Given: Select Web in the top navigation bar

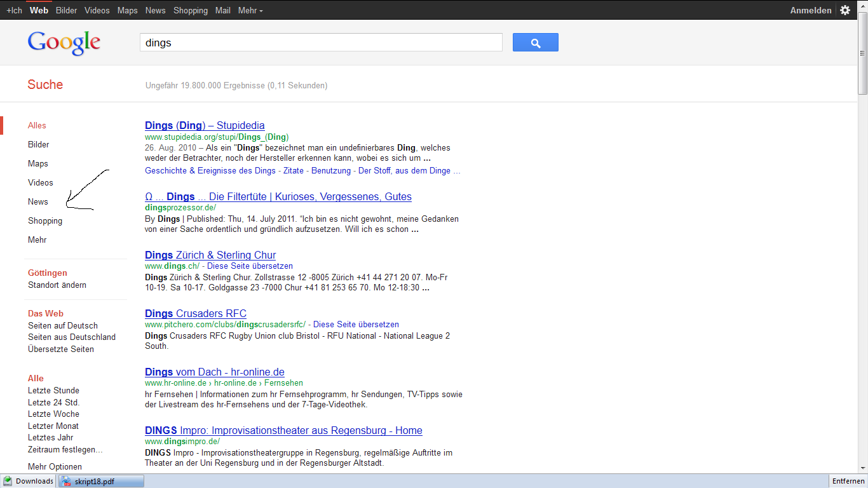Looking at the screenshot, I should (x=39, y=10).
